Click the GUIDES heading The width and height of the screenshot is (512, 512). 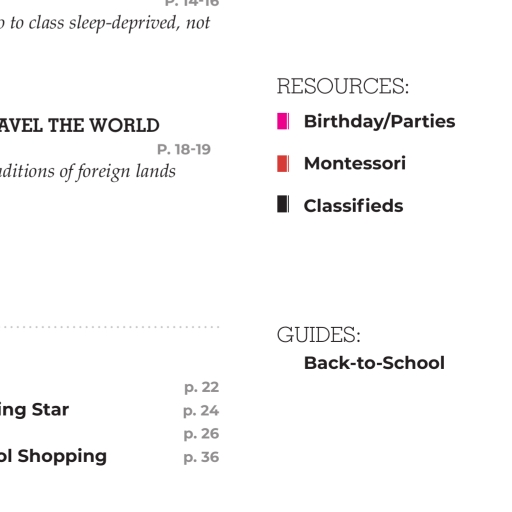319,334
